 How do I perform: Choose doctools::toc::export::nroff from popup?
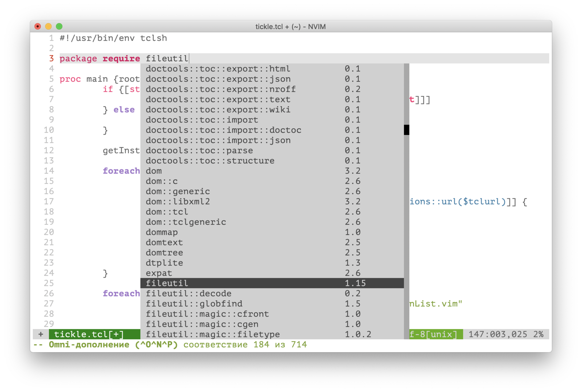(x=272, y=89)
